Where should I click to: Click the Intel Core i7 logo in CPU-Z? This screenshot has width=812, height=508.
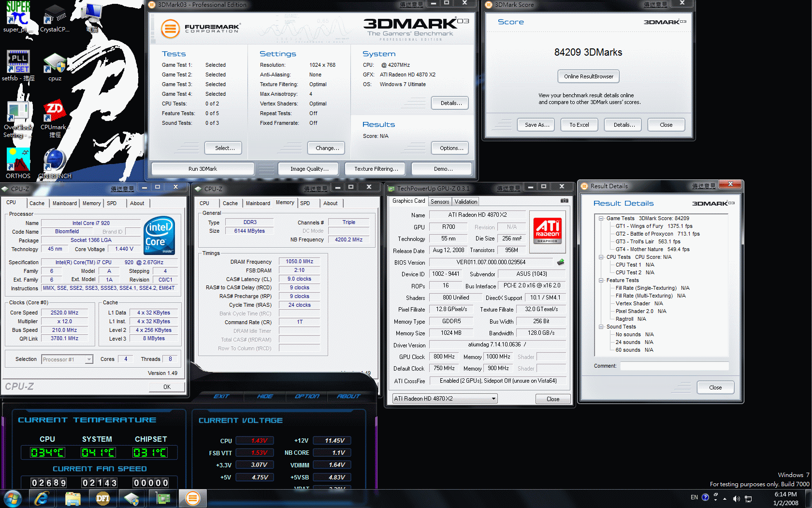click(x=159, y=235)
